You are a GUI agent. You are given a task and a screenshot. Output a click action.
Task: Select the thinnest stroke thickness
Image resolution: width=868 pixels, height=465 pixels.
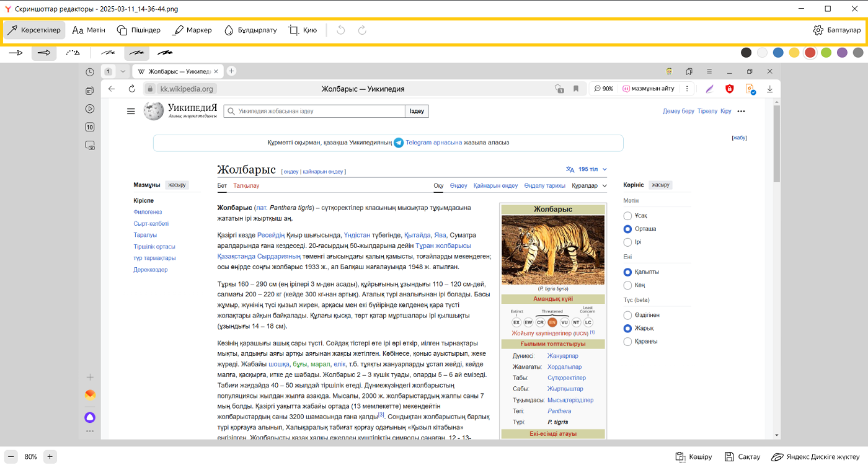tap(108, 53)
